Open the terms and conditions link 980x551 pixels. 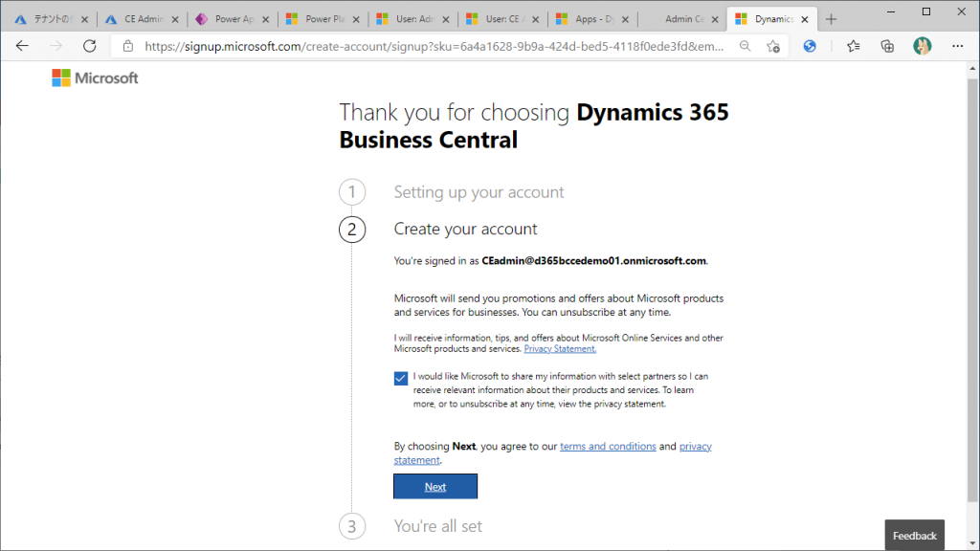(x=608, y=446)
